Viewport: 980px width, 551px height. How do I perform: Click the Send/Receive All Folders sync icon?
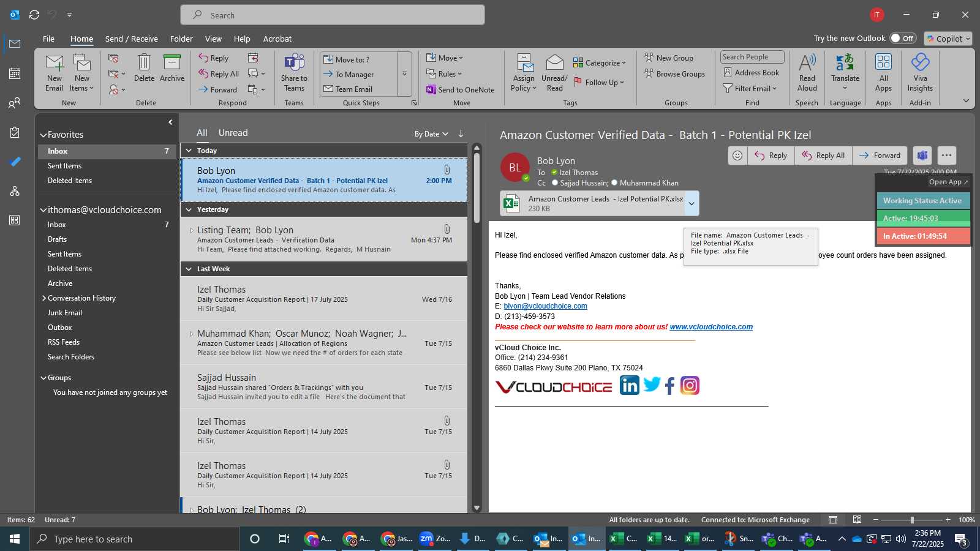coord(34,15)
